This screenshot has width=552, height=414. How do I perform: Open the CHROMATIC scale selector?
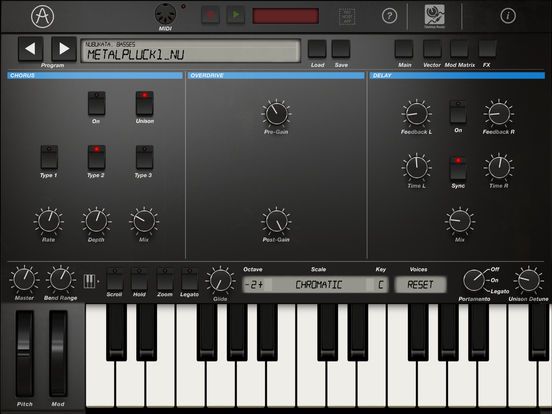coord(319,284)
